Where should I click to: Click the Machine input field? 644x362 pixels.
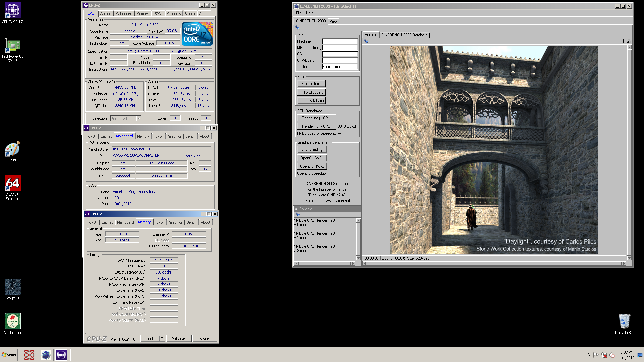340,41
